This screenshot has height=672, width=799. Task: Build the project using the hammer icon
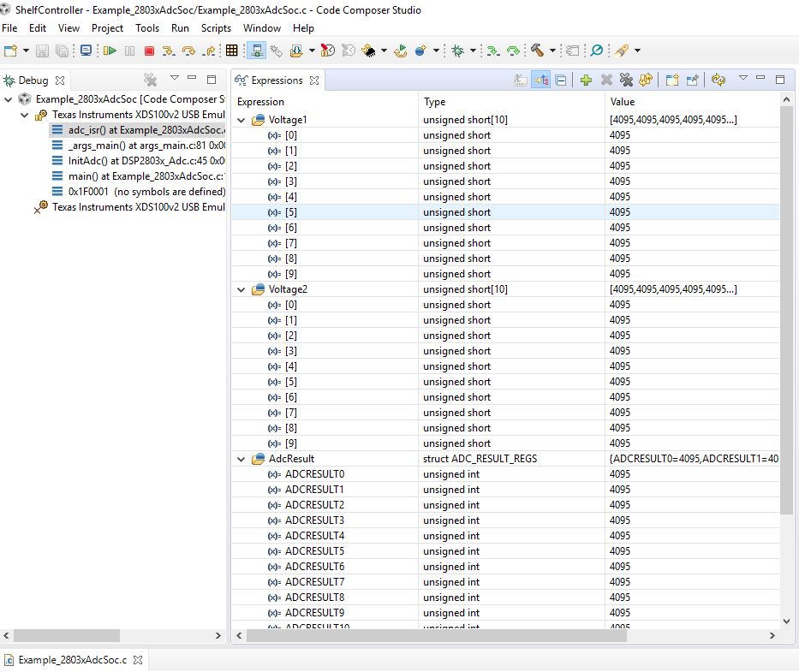538,51
